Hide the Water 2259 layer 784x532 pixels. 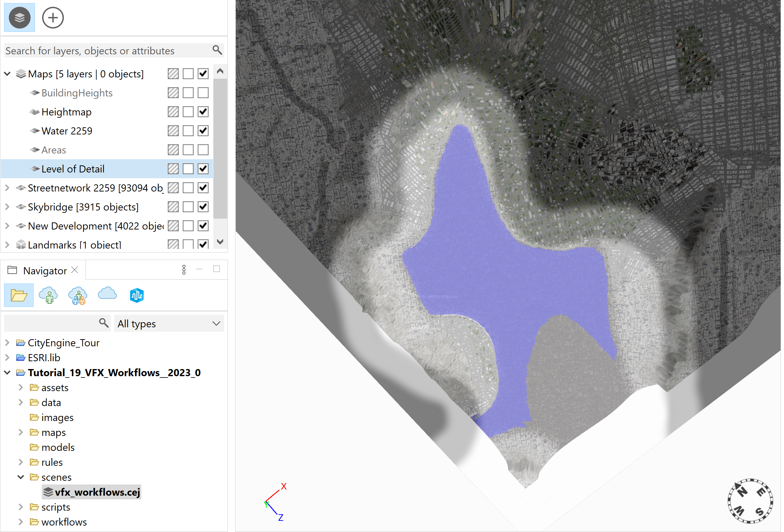202,131
